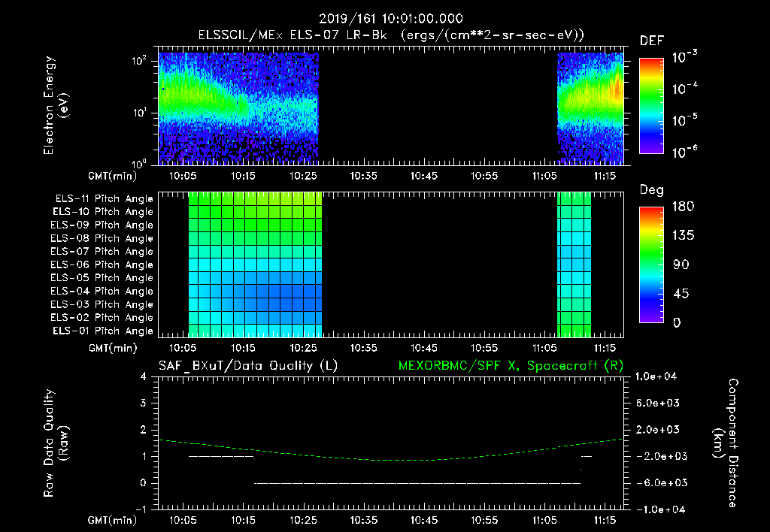Select the ELS-11 Pitch Angle label

point(104,199)
